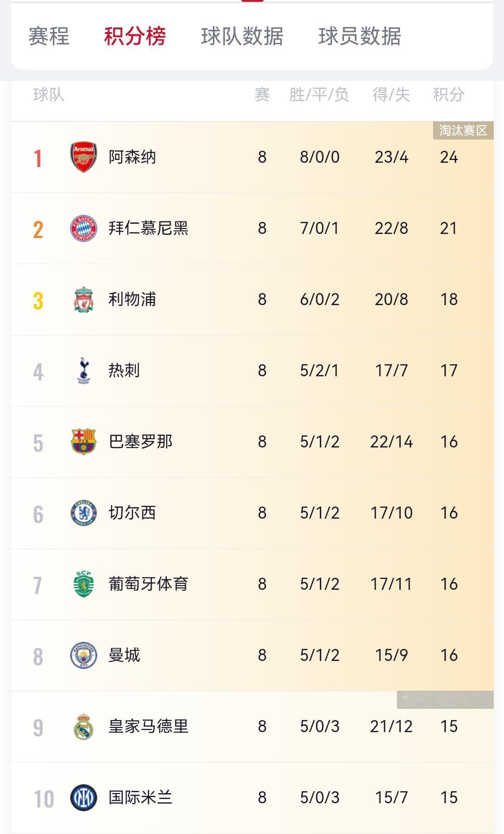The height and width of the screenshot is (834, 504).
Task: Open 皇家马德里 team details
Action: (148, 727)
